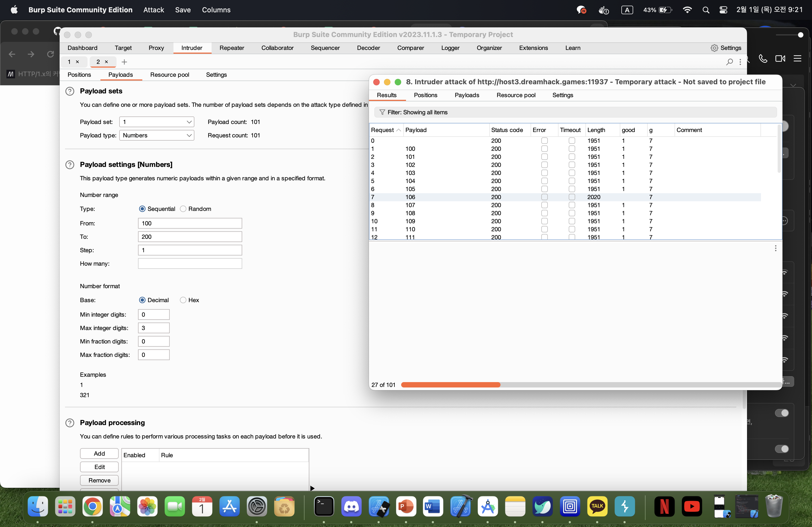Click the To field containing 200
Screen dimensions: 812x527
click(x=190, y=237)
